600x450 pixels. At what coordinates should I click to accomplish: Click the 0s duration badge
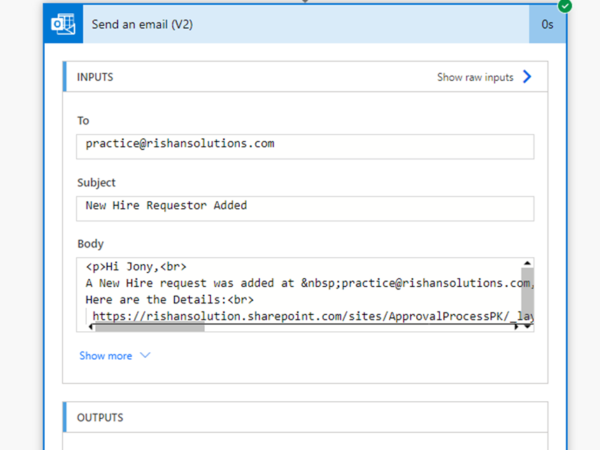coord(549,23)
